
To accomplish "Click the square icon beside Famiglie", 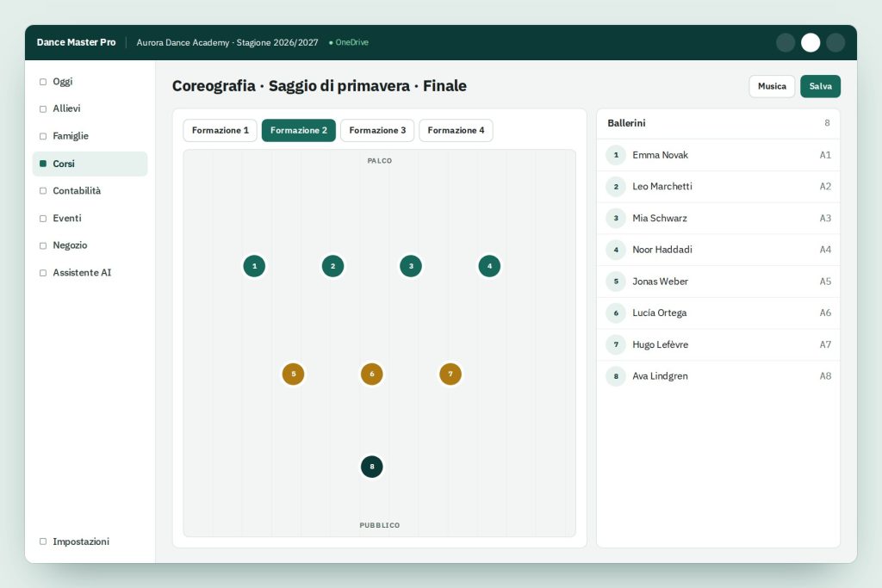I will pyautogui.click(x=43, y=136).
